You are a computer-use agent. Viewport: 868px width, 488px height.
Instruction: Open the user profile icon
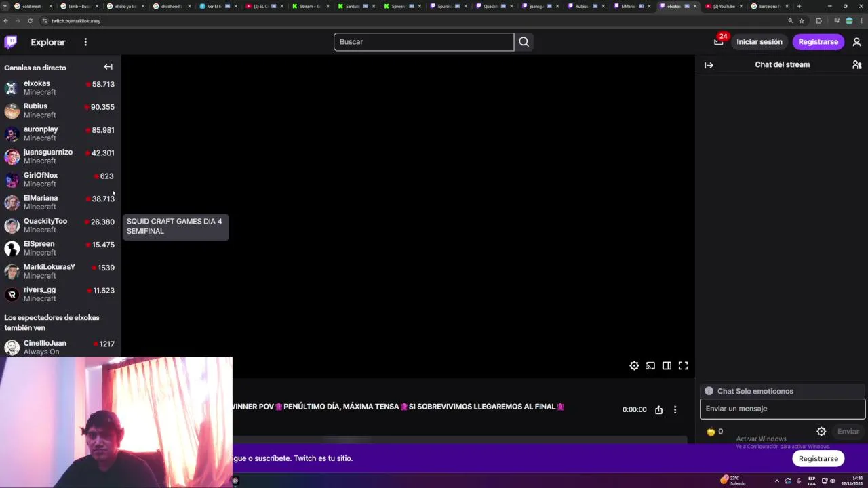pos(856,42)
